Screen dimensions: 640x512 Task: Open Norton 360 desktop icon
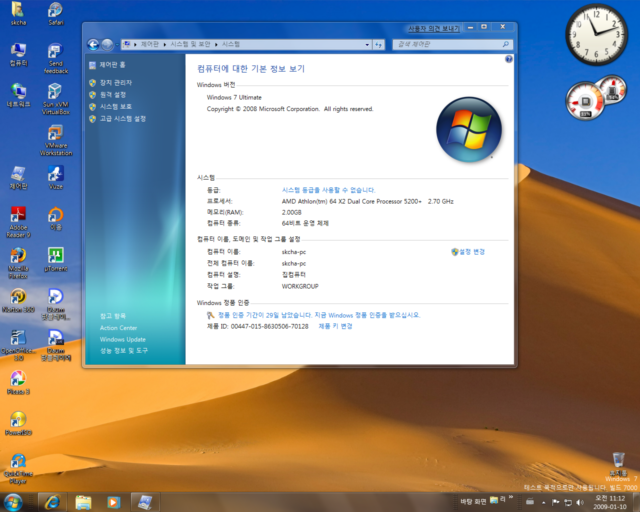[18, 301]
